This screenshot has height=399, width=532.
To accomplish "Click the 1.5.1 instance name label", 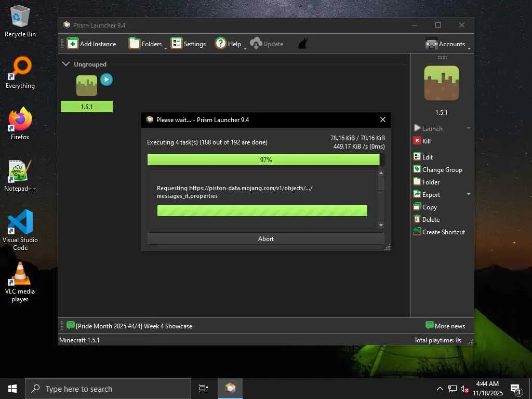I will (x=87, y=107).
